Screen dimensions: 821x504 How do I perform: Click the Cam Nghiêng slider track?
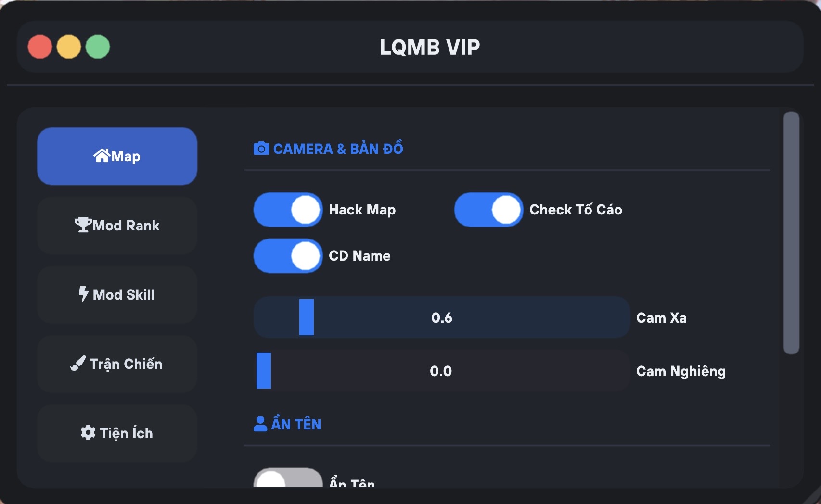441,371
